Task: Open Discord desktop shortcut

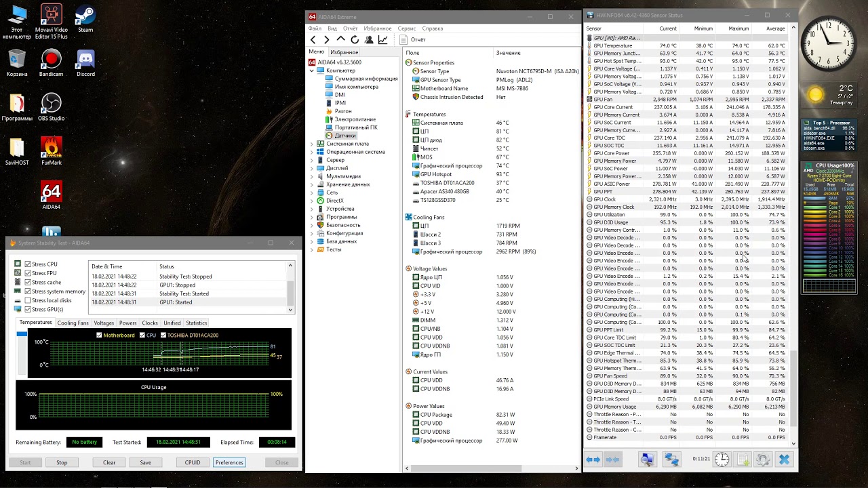Action: click(x=85, y=63)
